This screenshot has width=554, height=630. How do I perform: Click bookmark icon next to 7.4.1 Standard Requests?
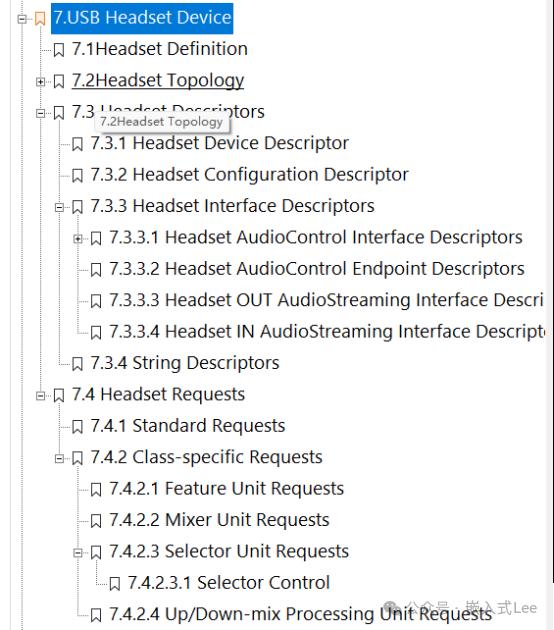point(77,427)
